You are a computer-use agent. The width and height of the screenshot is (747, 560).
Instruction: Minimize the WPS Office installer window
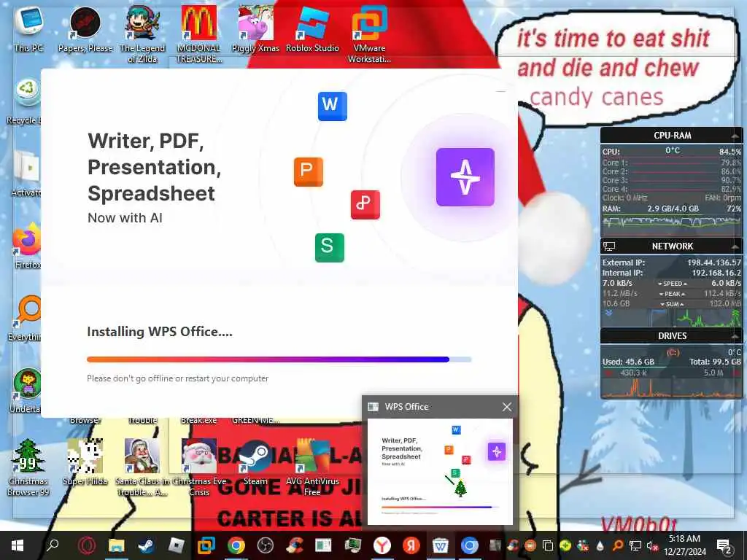click(500, 90)
